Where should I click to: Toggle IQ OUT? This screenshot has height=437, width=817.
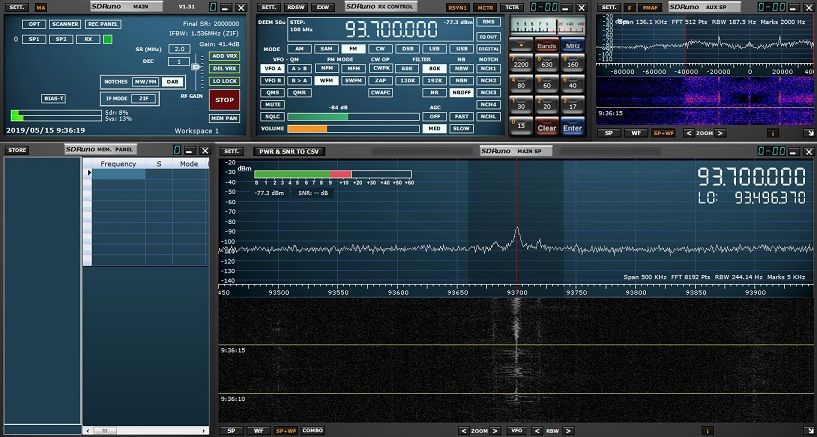coord(489,37)
